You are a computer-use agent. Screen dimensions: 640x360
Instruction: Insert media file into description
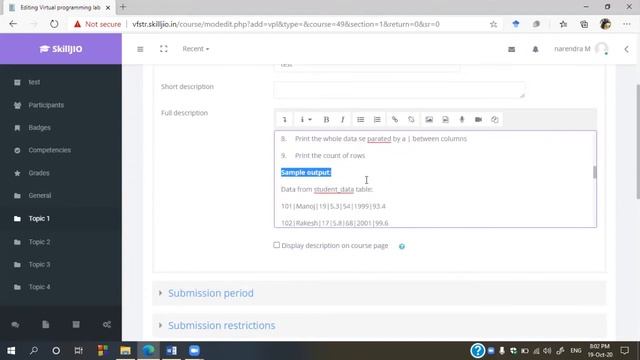(x=445, y=120)
